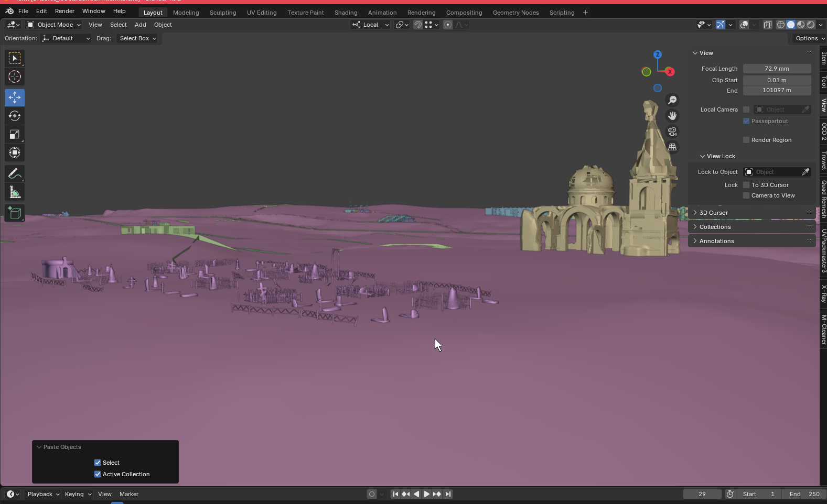This screenshot has width=827, height=504.
Task: Choose the Add Cube tool
Action: point(15,213)
